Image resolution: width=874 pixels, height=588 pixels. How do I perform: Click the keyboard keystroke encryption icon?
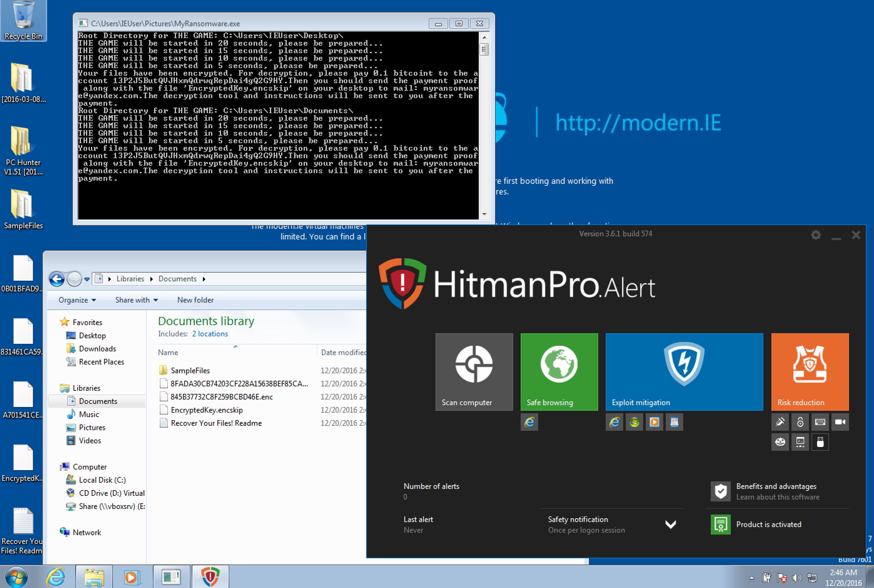(820, 422)
